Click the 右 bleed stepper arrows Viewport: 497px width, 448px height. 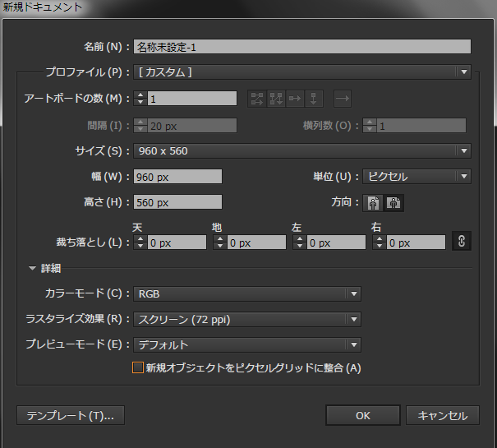(x=380, y=242)
